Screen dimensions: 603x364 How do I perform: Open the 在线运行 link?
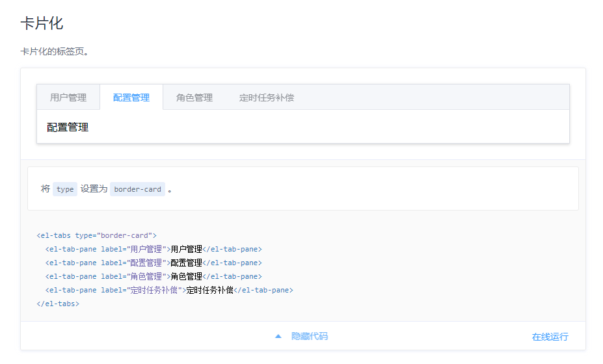tap(550, 337)
